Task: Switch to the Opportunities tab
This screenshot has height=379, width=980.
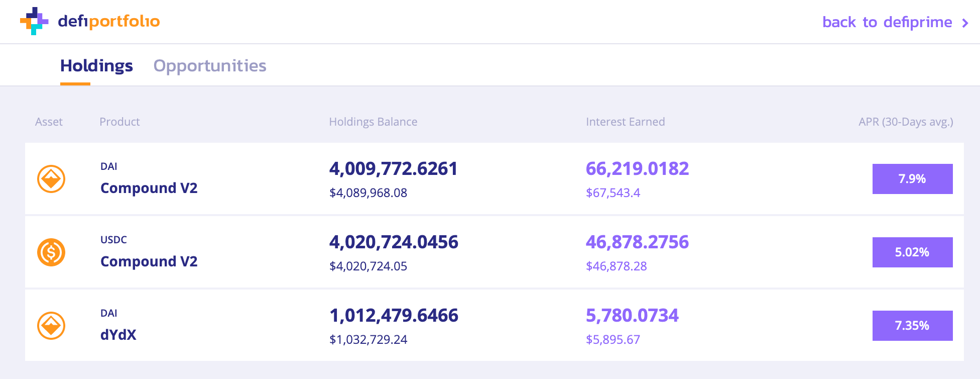Action: tap(210, 66)
